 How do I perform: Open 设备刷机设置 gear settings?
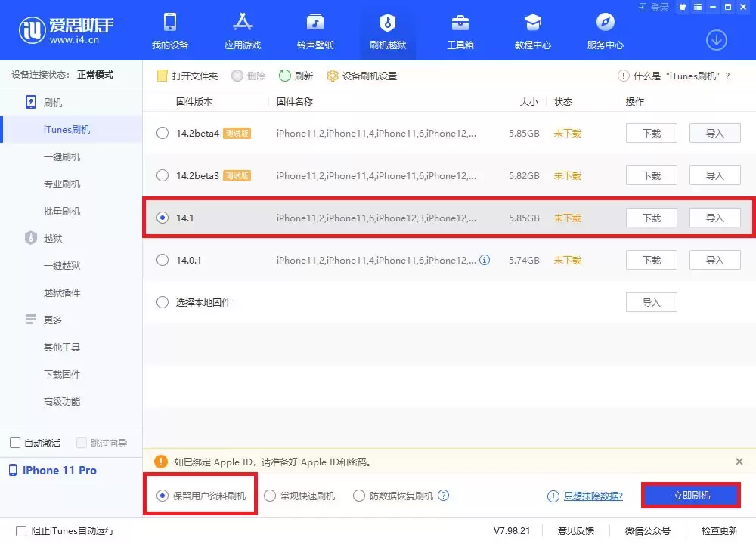click(x=361, y=76)
